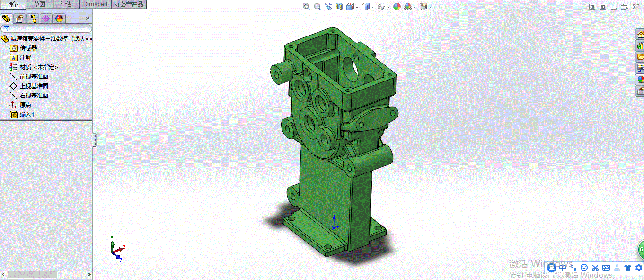This screenshot has width=644, height=280.
Task: Open the DimXpertManager crosshair tab icon
Action: click(46, 18)
